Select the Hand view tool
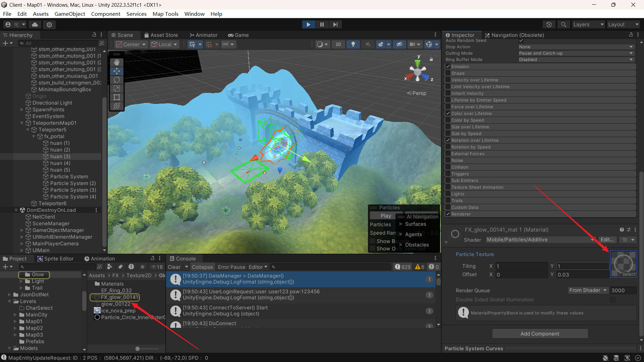 [x=116, y=62]
